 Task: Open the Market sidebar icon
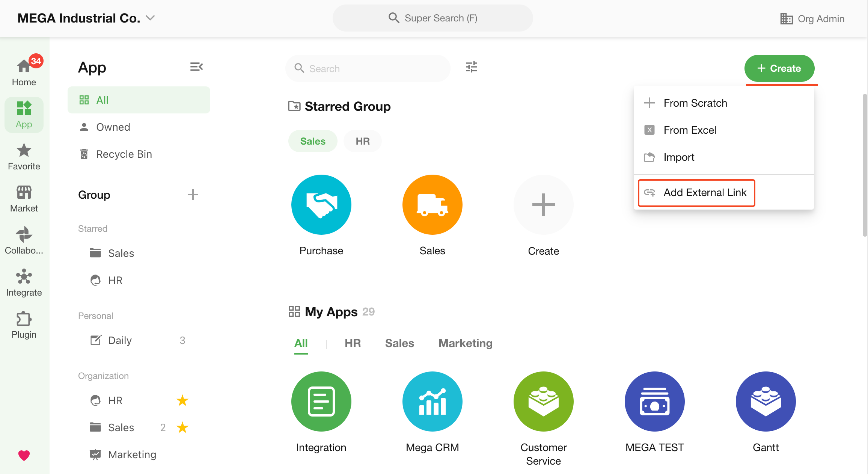pyautogui.click(x=24, y=199)
